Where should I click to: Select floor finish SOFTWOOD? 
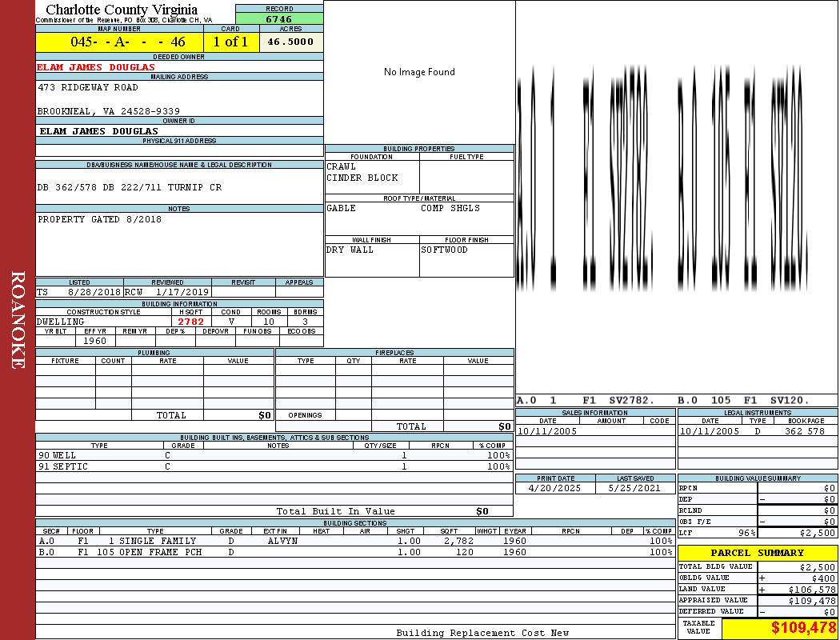[x=444, y=250]
